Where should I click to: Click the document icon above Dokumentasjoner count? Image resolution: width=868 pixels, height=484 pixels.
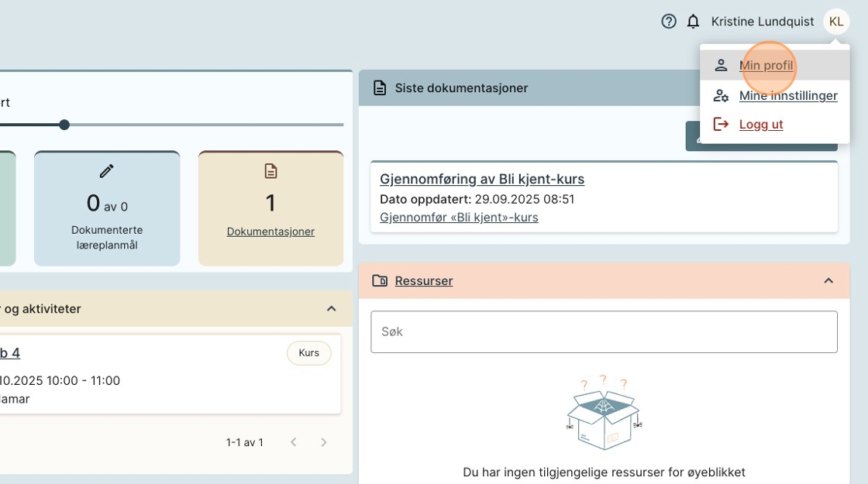270,171
